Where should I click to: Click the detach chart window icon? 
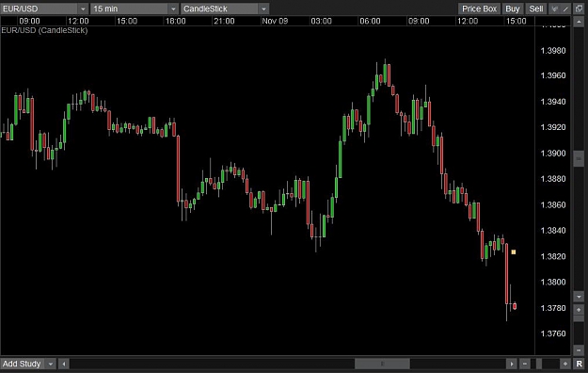tap(579, 8)
